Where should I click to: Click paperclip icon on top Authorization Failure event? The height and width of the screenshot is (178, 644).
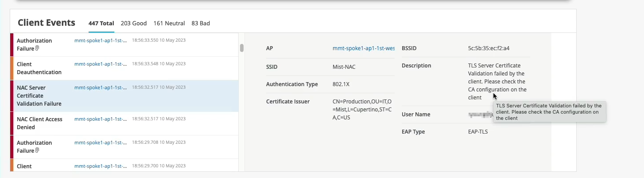pos(38,48)
